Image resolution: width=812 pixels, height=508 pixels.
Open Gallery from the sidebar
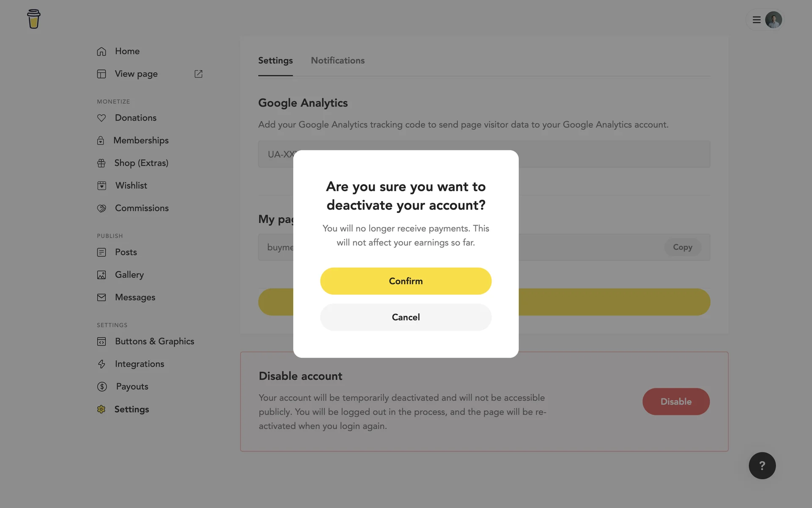pos(129,275)
